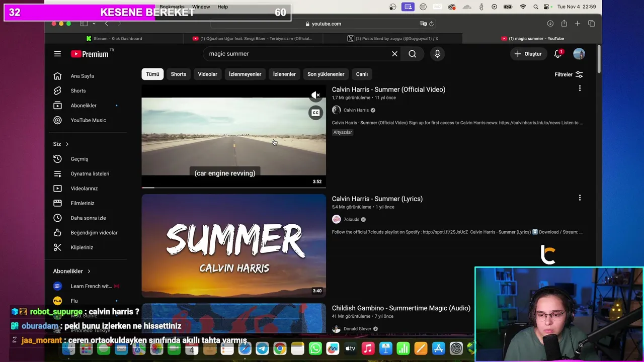
Task: Open the Filtreler filter options
Action: (569, 74)
